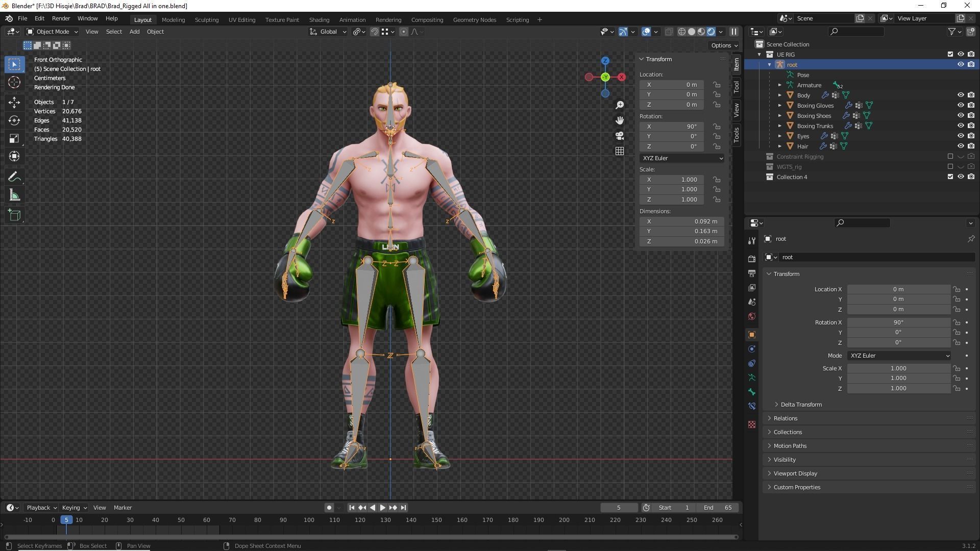Uncheck the Collection 4 checkbox
Viewport: 980px width, 551px height.
point(950,177)
